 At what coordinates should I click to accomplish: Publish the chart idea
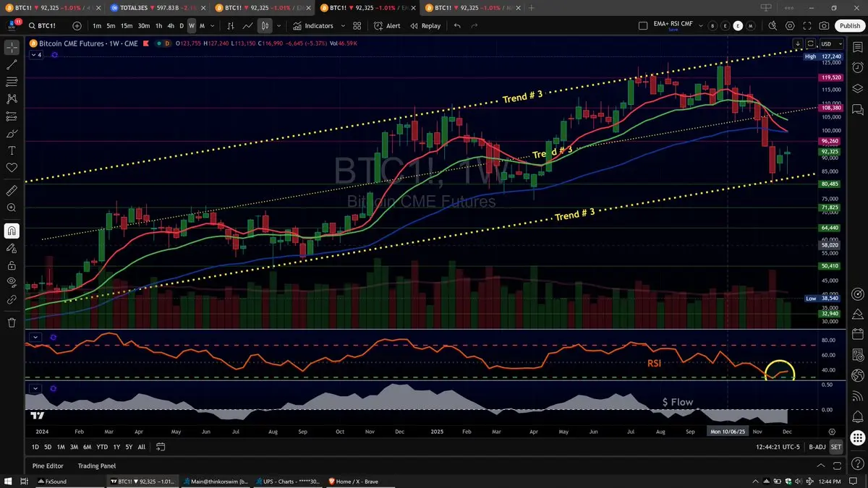[x=850, y=25]
